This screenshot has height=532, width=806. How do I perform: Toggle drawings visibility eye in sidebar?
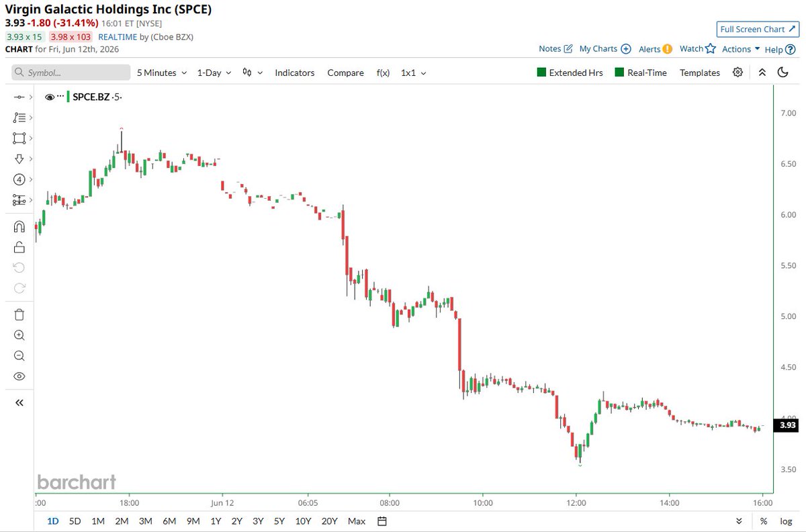tap(19, 376)
